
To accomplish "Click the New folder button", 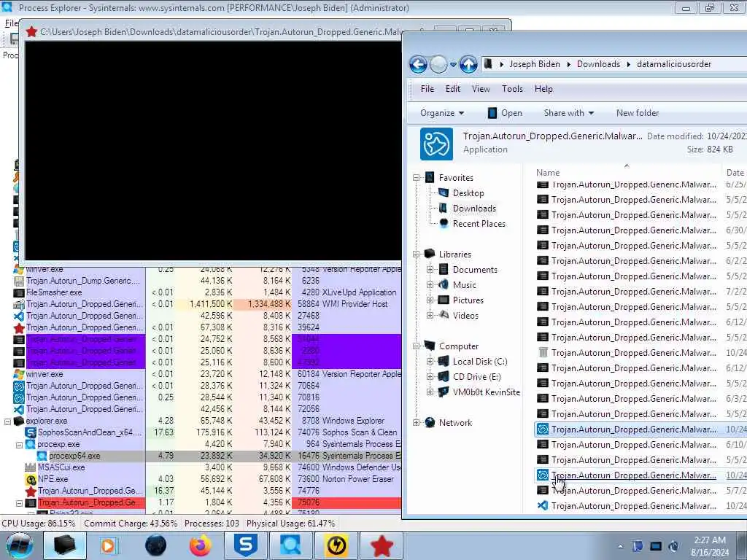I will tap(638, 113).
